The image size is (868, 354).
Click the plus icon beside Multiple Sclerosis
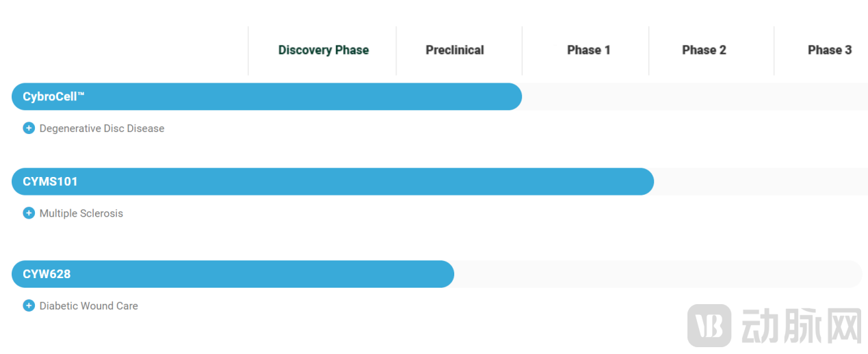29,213
